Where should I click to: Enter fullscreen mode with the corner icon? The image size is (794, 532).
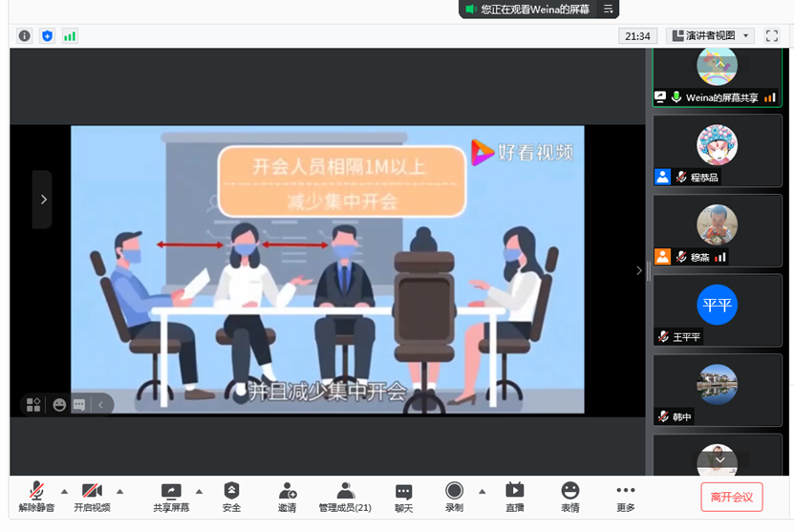click(x=772, y=35)
